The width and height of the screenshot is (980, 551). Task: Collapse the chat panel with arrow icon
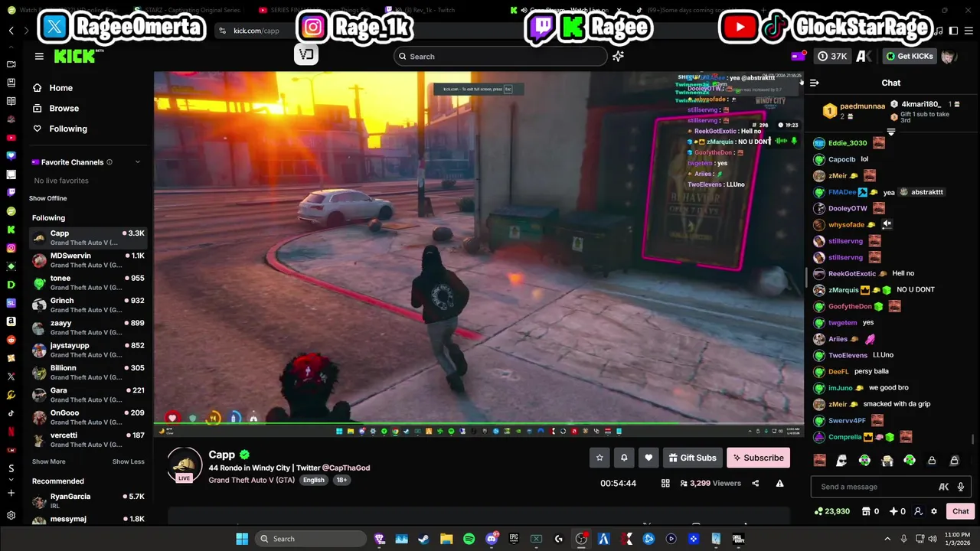[x=815, y=83]
